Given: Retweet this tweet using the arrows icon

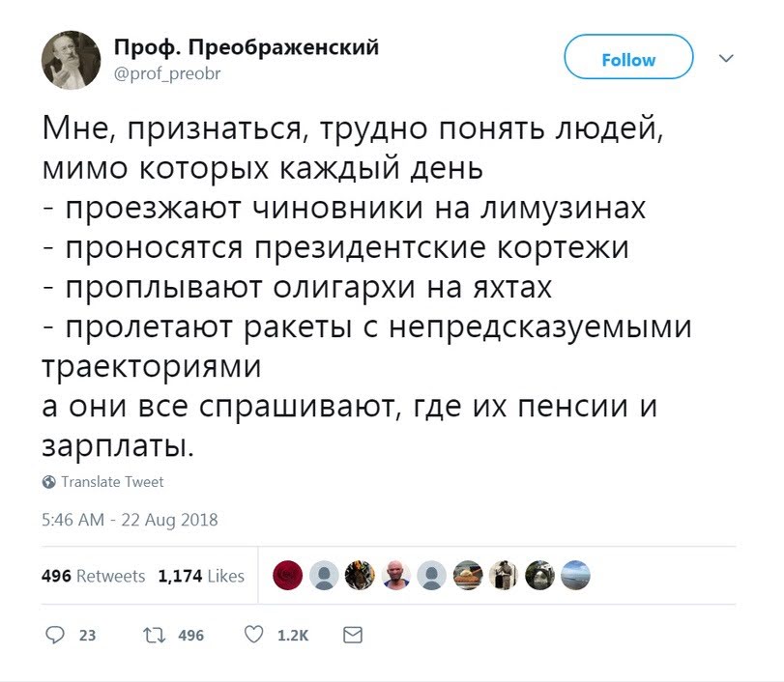Looking at the screenshot, I should pyautogui.click(x=153, y=635).
